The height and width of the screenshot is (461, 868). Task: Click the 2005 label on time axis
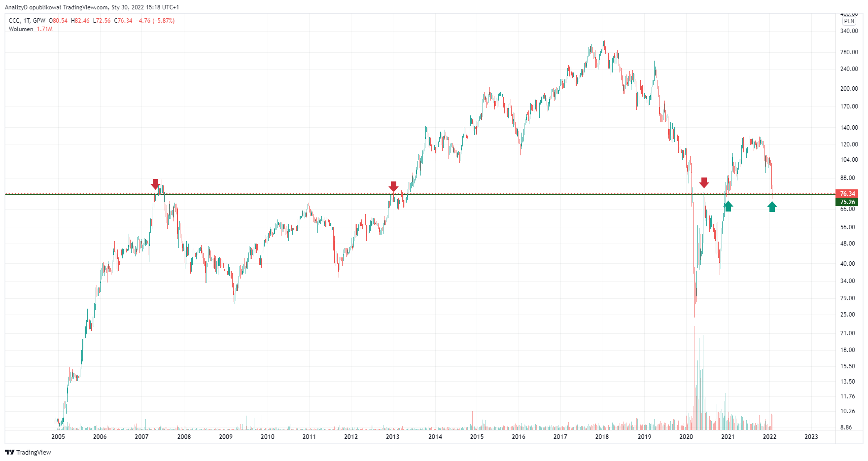click(58, 437)
